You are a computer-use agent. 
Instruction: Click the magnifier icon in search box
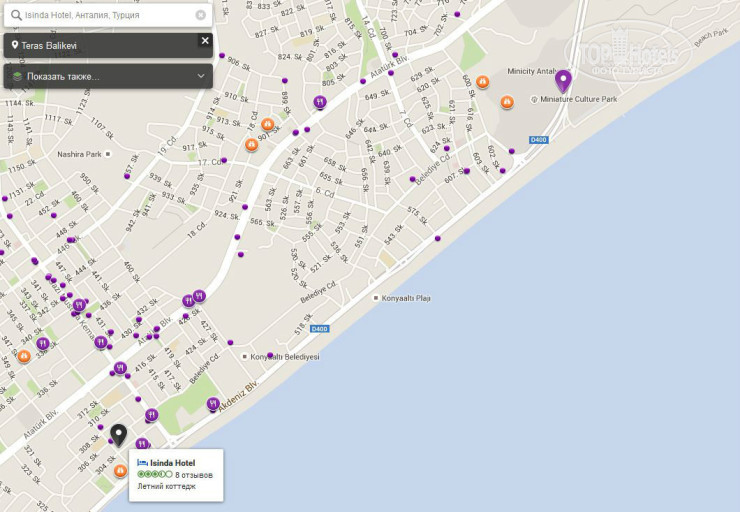pyautogui.click(x=14, y=16)
